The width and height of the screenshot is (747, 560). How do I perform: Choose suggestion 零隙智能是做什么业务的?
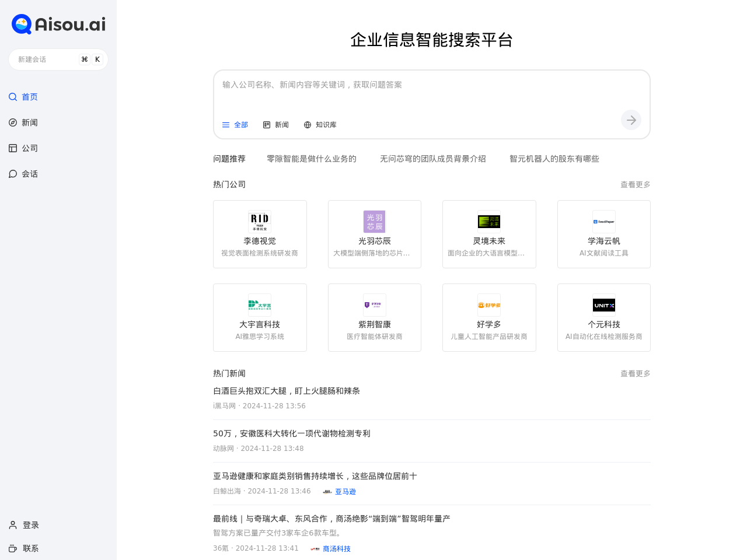(x=312, y=159)
